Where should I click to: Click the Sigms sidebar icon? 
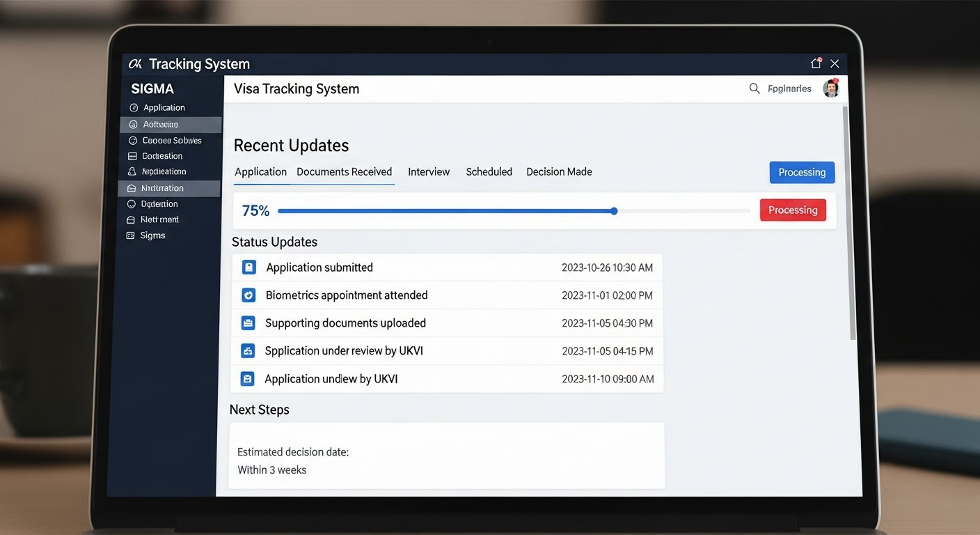[130, 235]
